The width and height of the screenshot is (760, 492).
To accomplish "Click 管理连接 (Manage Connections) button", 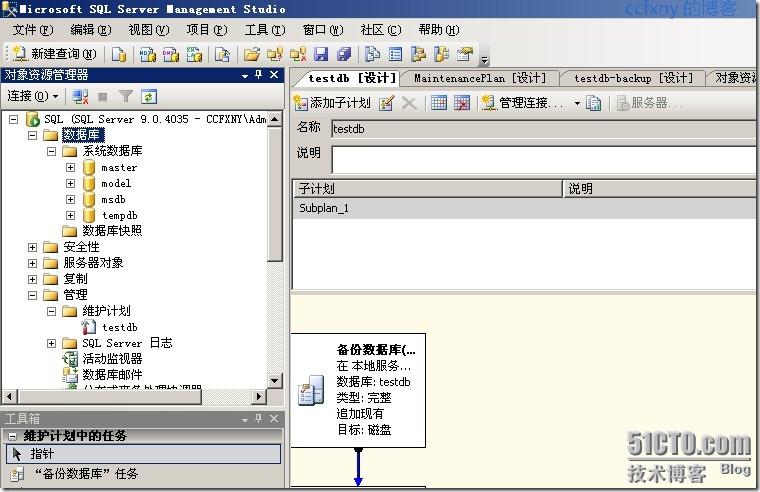I will click(x=523, y=103).
